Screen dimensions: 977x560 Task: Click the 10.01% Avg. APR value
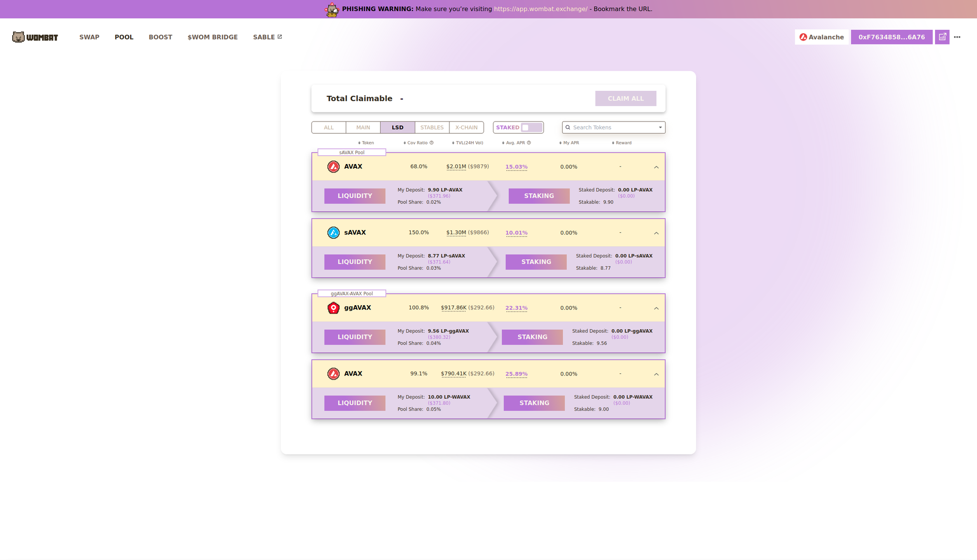(516, 233)
